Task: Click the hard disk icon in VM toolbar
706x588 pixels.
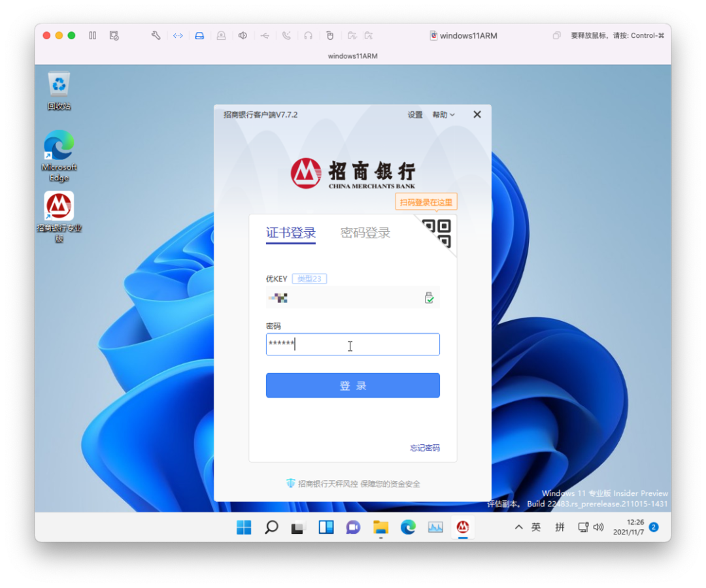Action: tap(199, 35)
